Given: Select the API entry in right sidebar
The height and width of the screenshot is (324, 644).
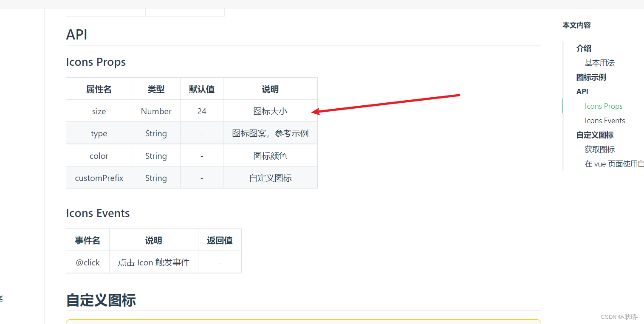Looking at the screenshot, I should (x=582, y=92).
